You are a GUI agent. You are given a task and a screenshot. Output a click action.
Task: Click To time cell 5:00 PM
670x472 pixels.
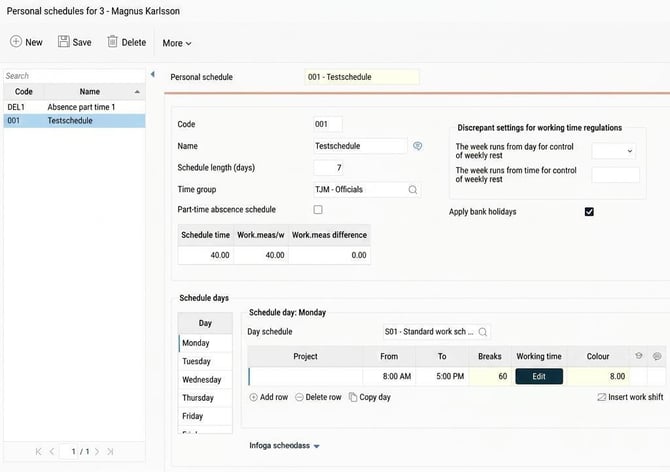point(442,376)
